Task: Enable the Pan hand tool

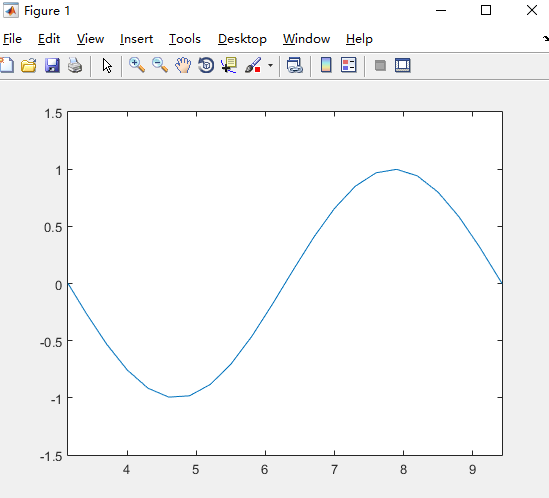Action: click(183, 65)
